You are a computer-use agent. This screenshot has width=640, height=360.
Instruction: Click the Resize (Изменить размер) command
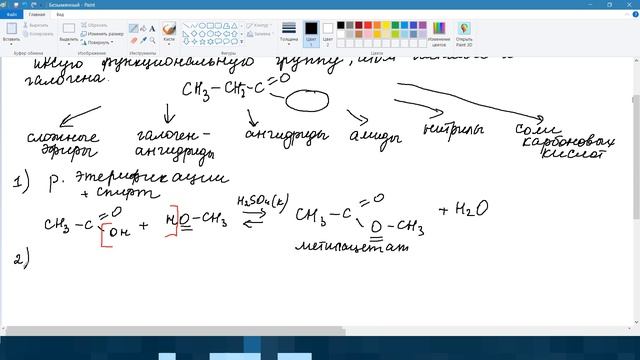(102, 34)
